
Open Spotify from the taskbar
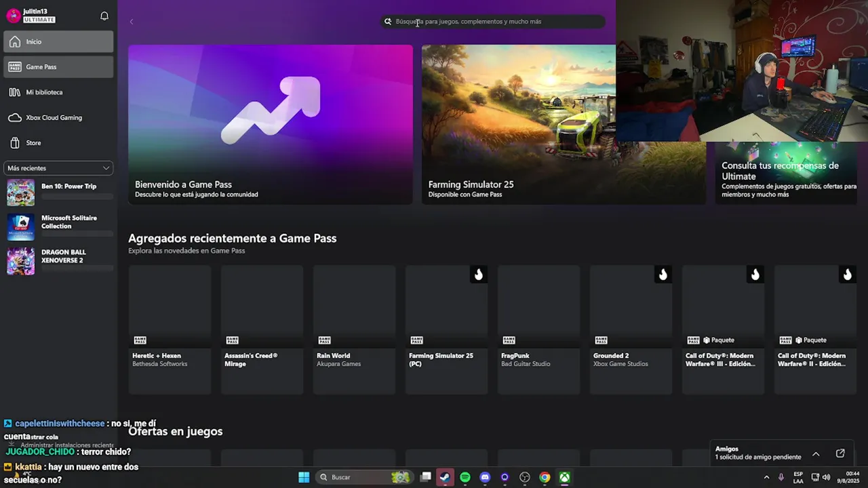tap(465, 477)
